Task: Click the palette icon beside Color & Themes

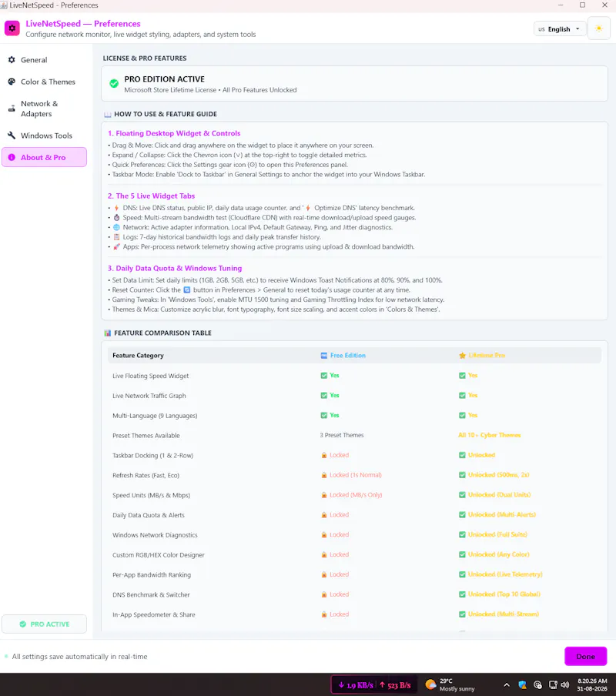Action: 12,82
